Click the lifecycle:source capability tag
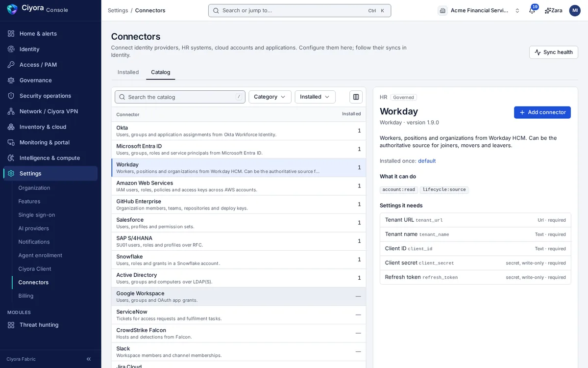Screen dimensions: 588x368 (444, 190)
